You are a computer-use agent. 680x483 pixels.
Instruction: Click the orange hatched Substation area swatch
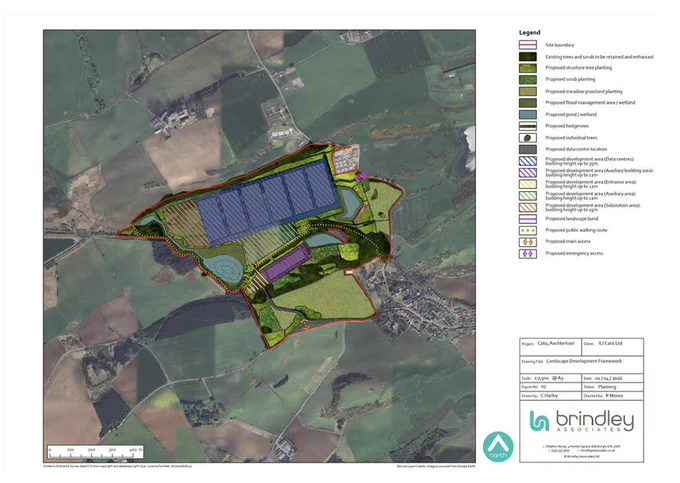(x=527, y=207)
